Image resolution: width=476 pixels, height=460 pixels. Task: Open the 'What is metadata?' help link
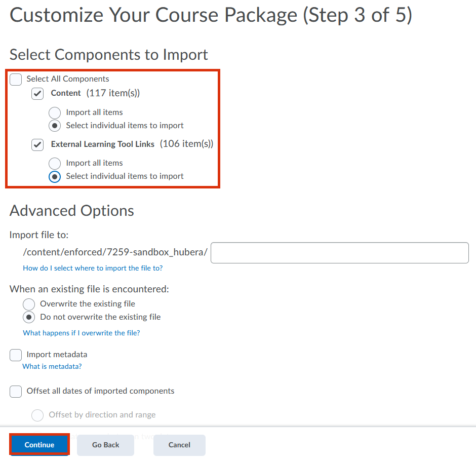point(52,366)
